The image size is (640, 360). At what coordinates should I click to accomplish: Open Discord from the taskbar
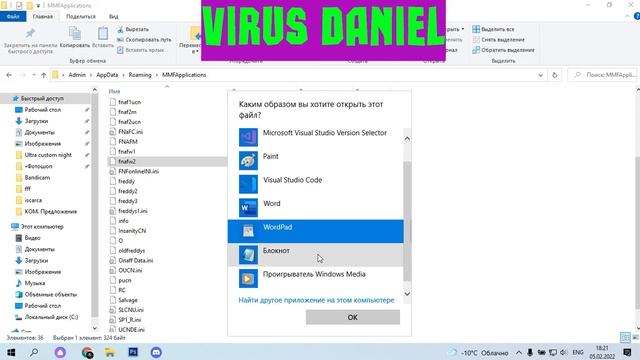tap(156, 352)
